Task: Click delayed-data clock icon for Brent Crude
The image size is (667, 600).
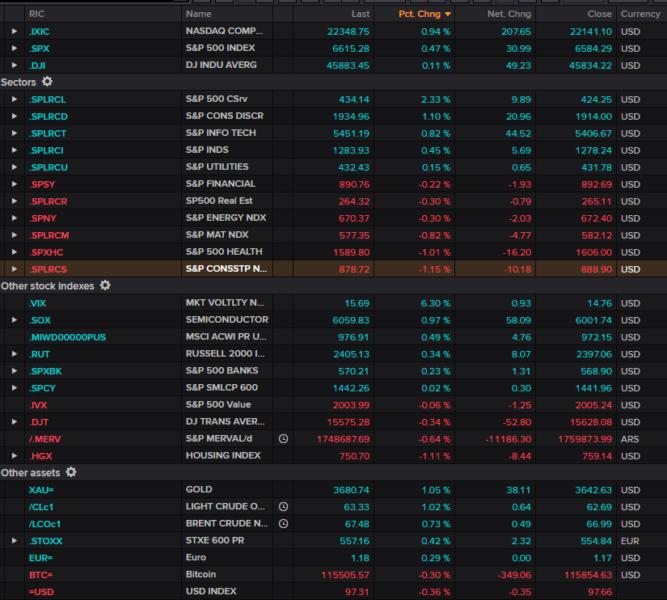Action: coord(283,523)
